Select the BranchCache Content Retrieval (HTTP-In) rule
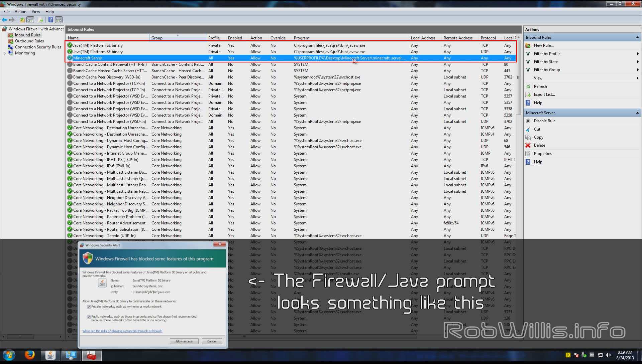This screenshot has height=364, width=642. click(291, 64)
